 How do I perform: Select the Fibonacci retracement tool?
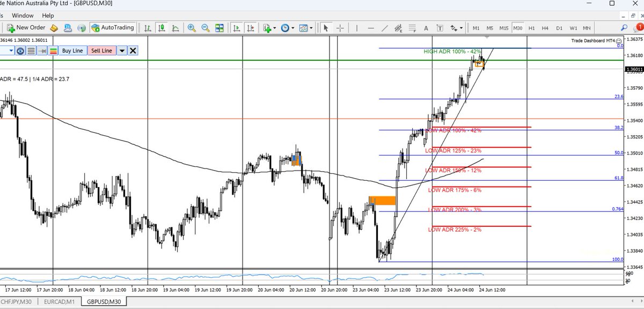[x=413, y=27]
